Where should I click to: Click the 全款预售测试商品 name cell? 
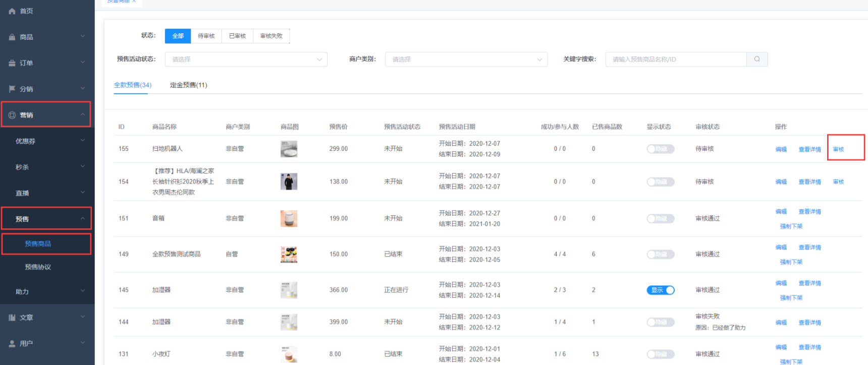(x=177, y=254)
